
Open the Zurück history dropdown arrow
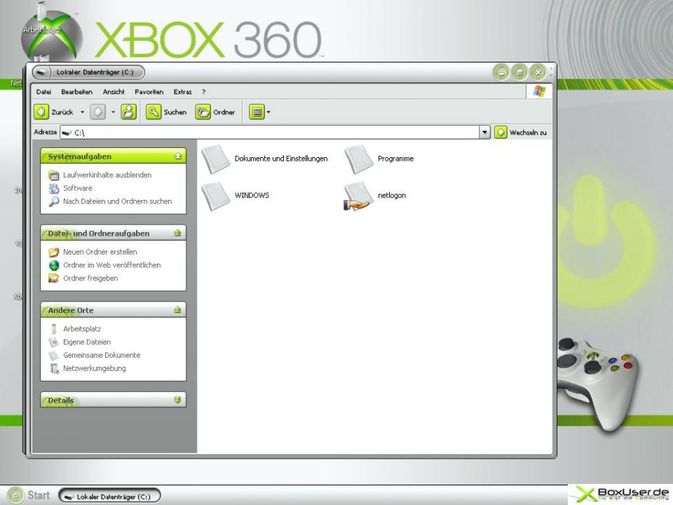(82, 112)
